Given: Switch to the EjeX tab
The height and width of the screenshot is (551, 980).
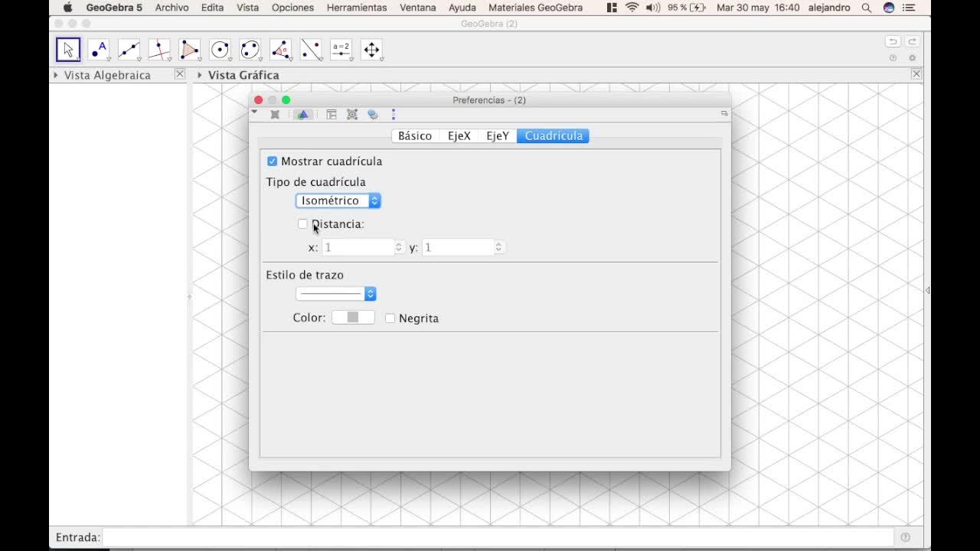Looking at the screenshot, I should (459, 136).
